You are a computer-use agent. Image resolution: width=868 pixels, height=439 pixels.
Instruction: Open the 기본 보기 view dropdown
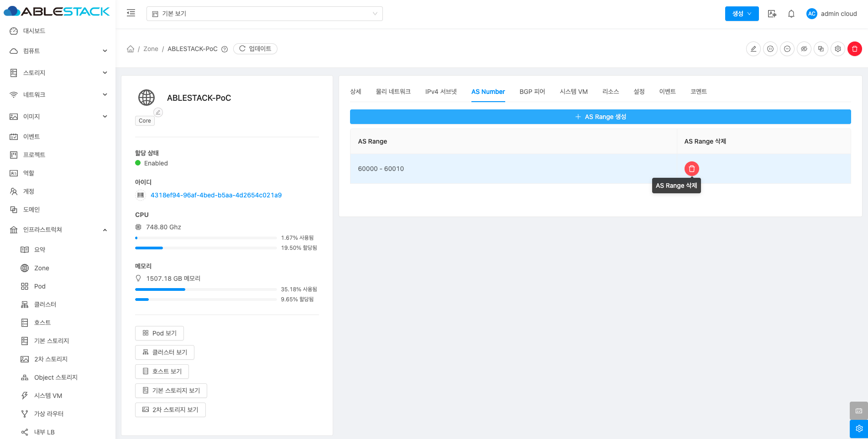264,14
